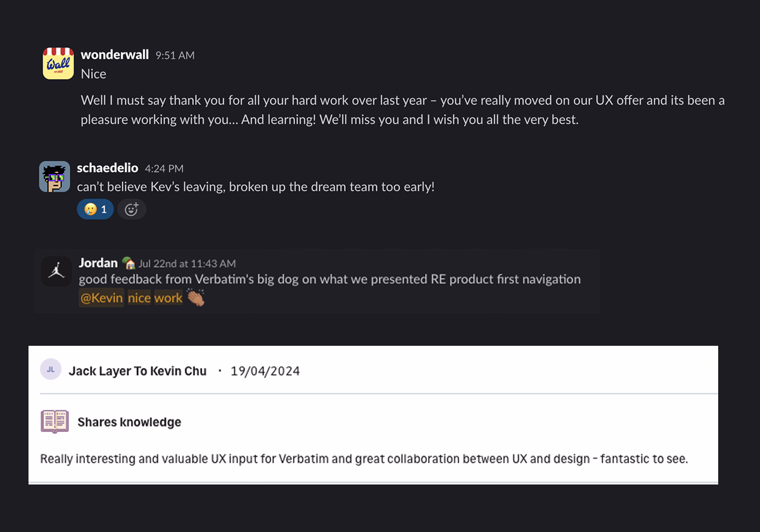Click the @Kevin mention
This screenshot has height=532, width=760.
coord(101,298)
